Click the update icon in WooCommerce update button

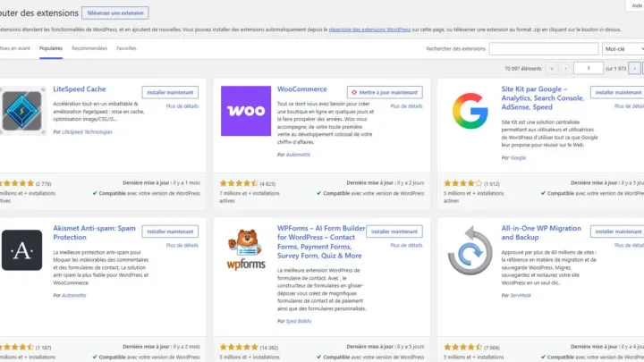click(x=354, y=92)
